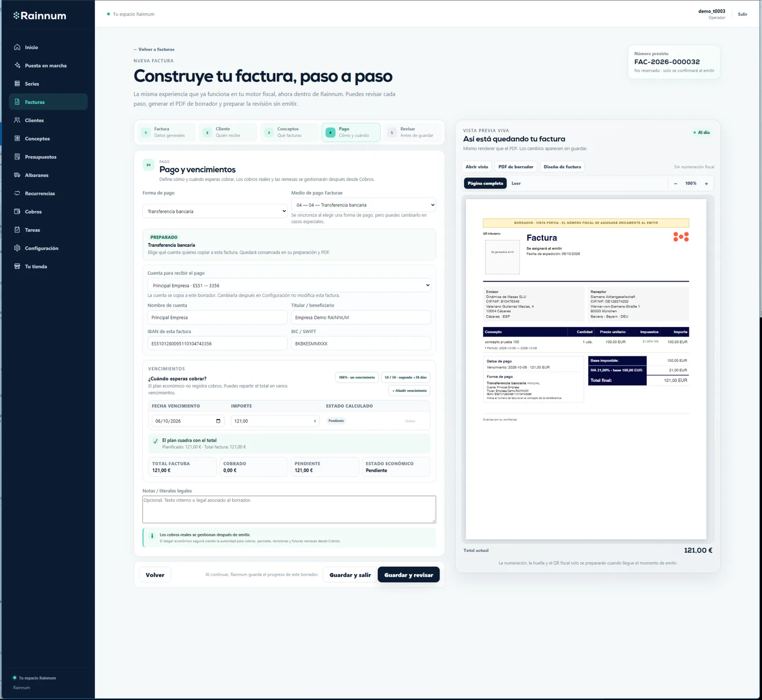The image size is (762, 700).
Task: Go to step 5 Revisar tab
Action: pos(412,132)
